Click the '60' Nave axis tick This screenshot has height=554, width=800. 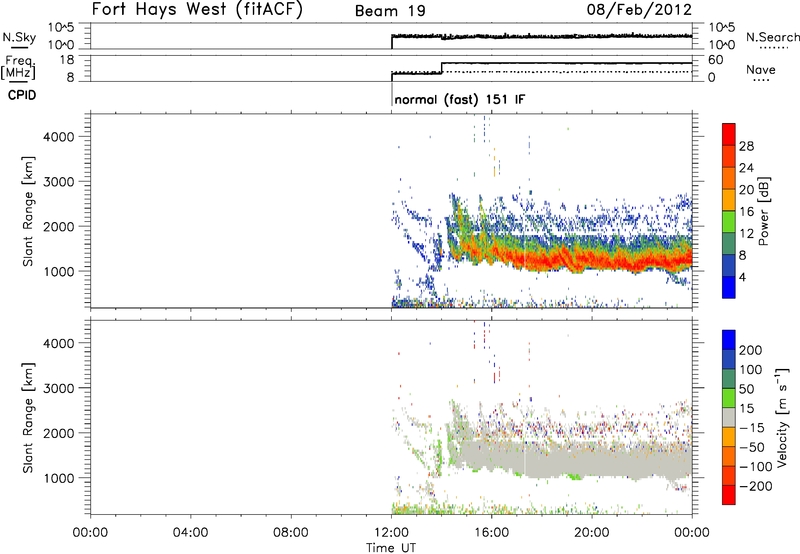pyautogui.click(x=715, y=60)
